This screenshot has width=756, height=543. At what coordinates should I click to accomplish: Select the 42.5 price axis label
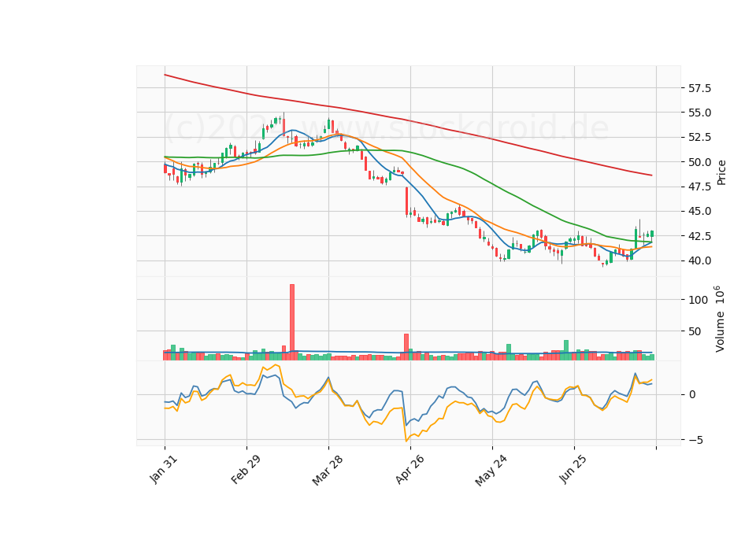(699, 236)
